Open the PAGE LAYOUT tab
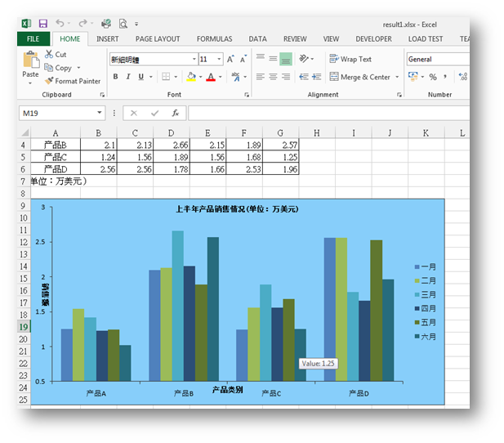Screen dimensions: 504x443 (157, 38)
